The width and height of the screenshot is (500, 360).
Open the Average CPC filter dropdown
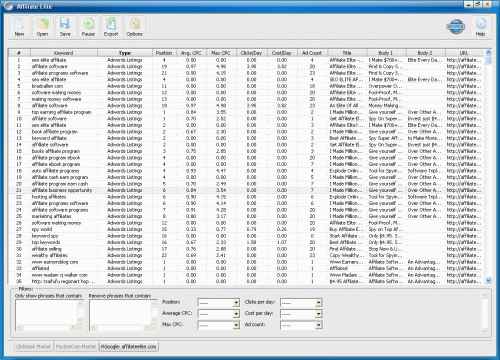[x=236, y=314]
